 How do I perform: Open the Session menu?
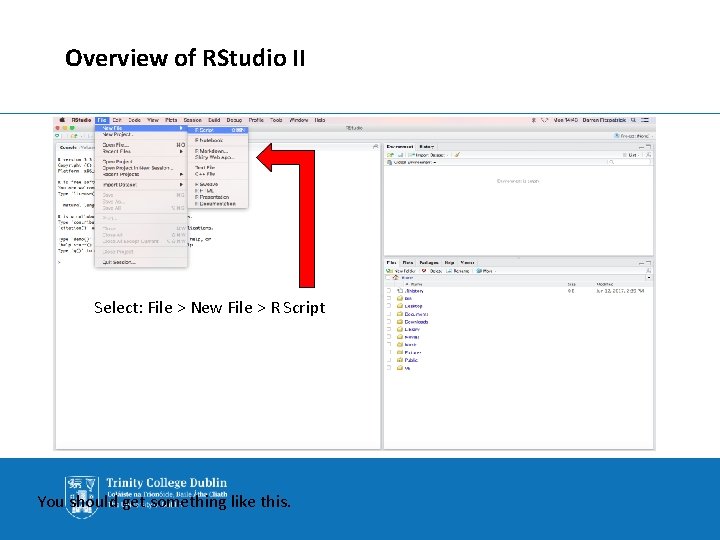click(193, 120)
